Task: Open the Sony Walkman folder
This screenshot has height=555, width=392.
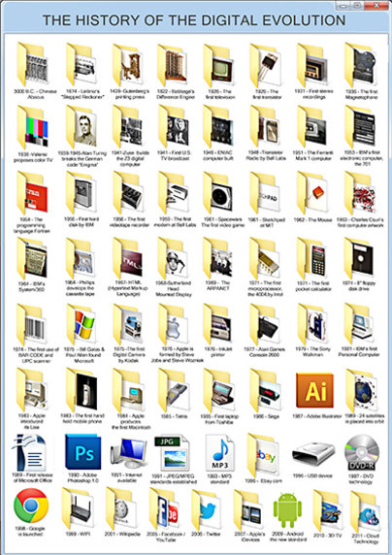Action: [313, 325]
